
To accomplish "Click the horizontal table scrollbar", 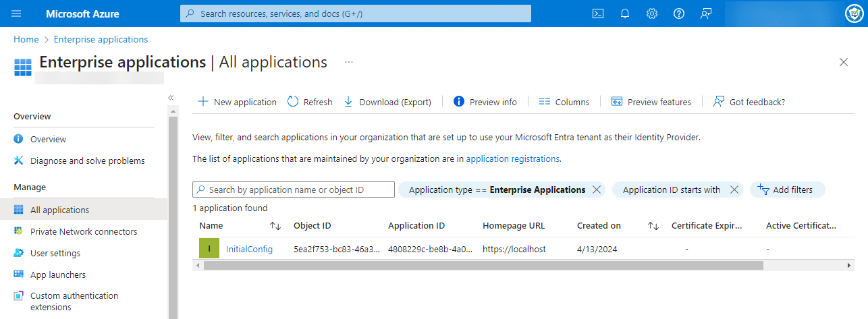I will click(483, 266).
